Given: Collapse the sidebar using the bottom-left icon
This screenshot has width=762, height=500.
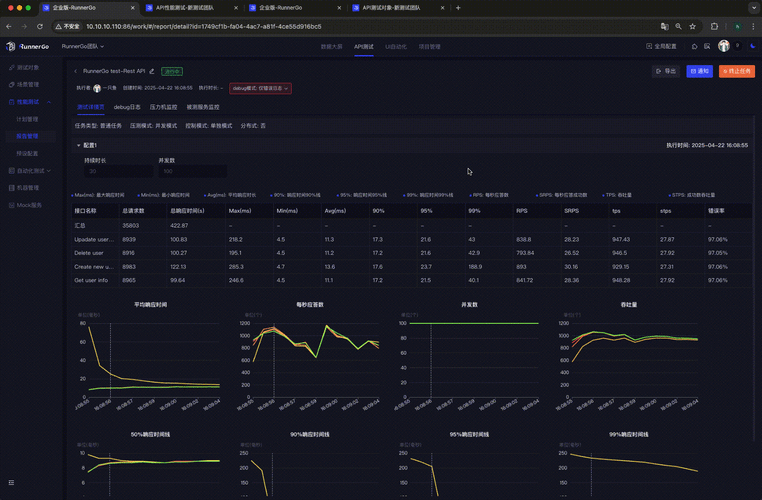Looking at the screenshot, I should tap(10, 482).
